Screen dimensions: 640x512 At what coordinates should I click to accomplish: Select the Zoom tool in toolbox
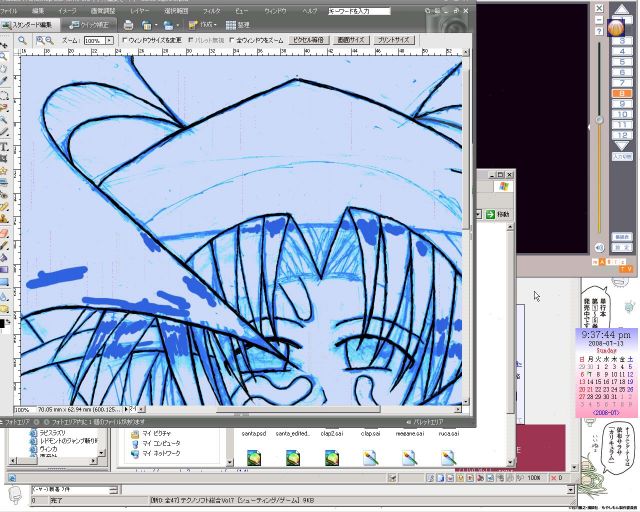(x=4, y=57)
